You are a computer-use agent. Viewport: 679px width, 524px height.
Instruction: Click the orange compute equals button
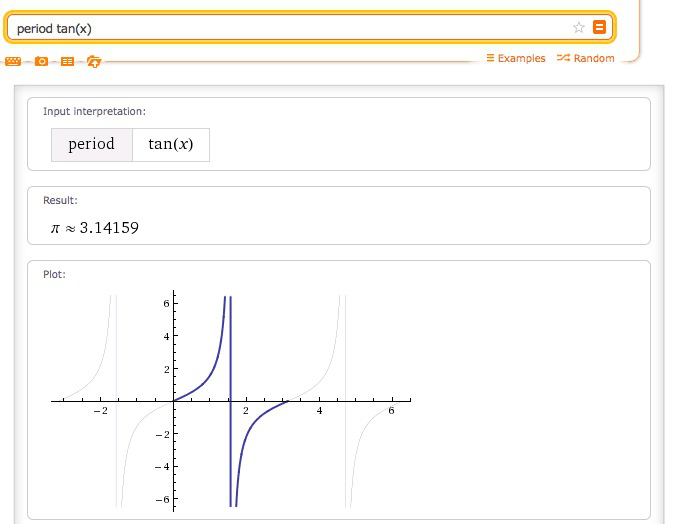(599, 27)
